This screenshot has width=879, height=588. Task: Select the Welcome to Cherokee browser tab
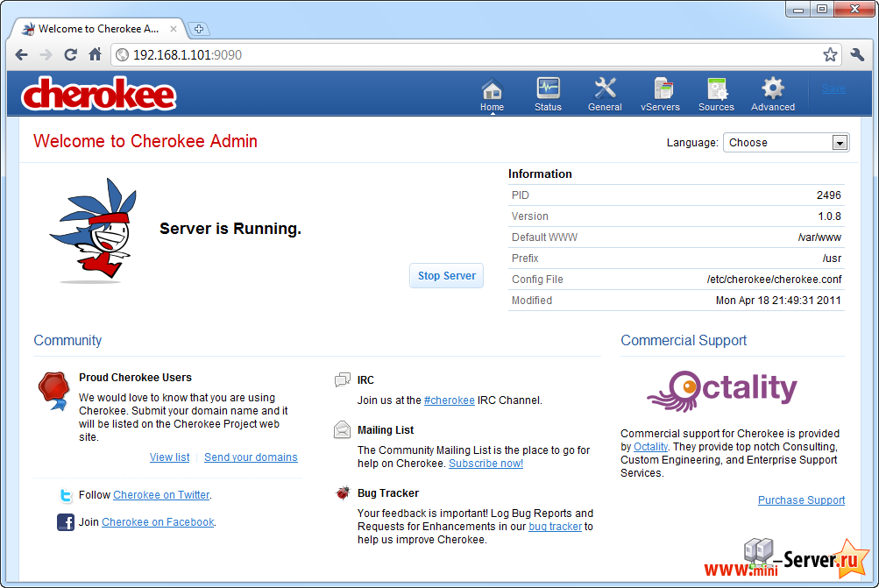pos(98,29)
